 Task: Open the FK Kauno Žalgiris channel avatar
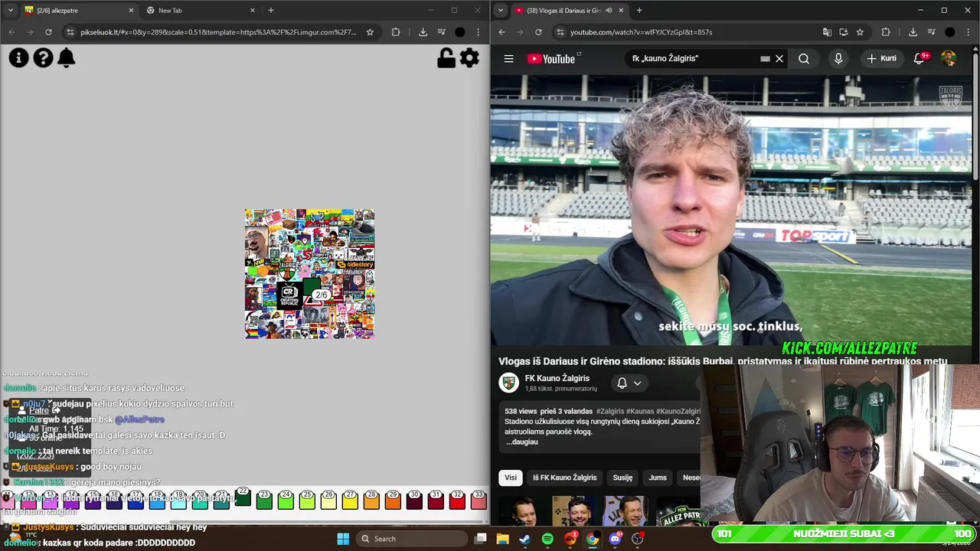tap(509, 383)
